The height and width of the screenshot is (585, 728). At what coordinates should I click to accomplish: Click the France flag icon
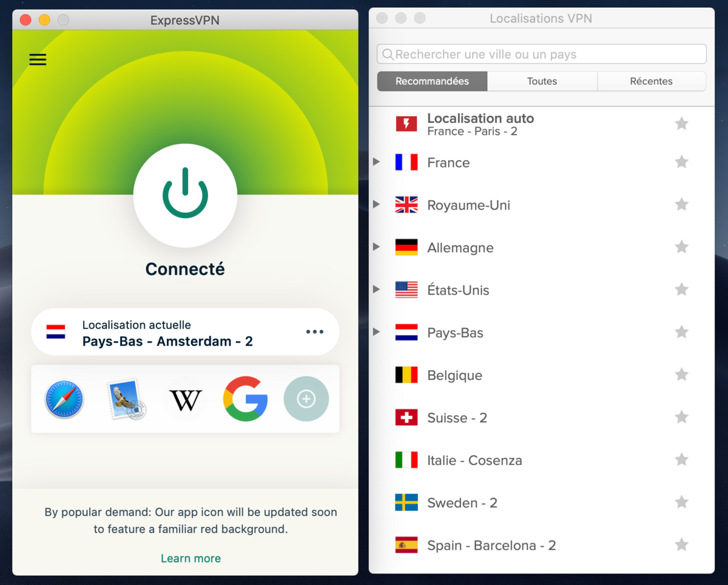pos(406,162)
